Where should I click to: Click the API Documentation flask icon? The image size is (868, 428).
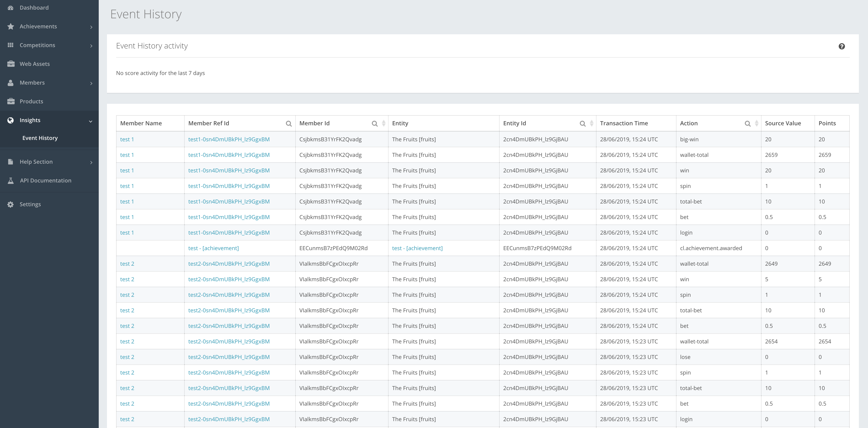coord(11,181)
